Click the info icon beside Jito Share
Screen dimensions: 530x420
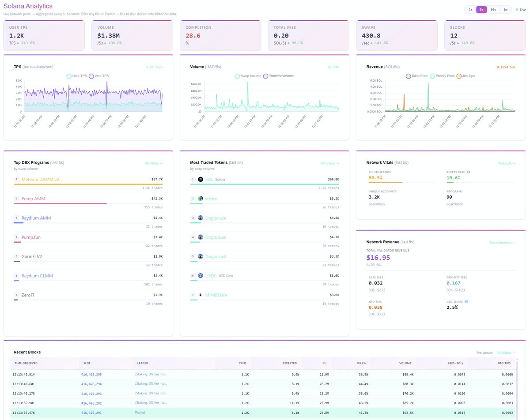[466, 302]
